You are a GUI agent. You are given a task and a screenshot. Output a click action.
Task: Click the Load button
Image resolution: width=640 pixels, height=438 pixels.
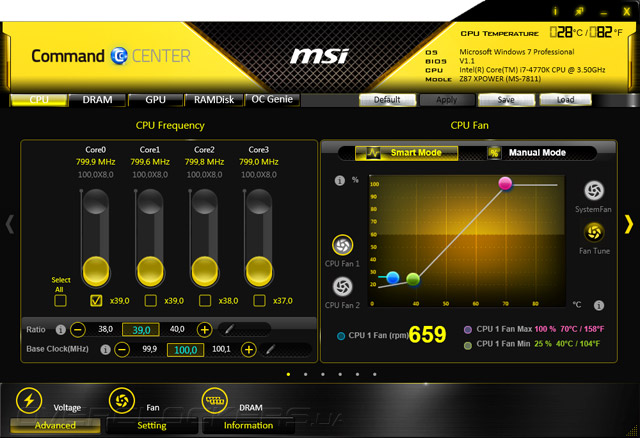click(565, 100)
